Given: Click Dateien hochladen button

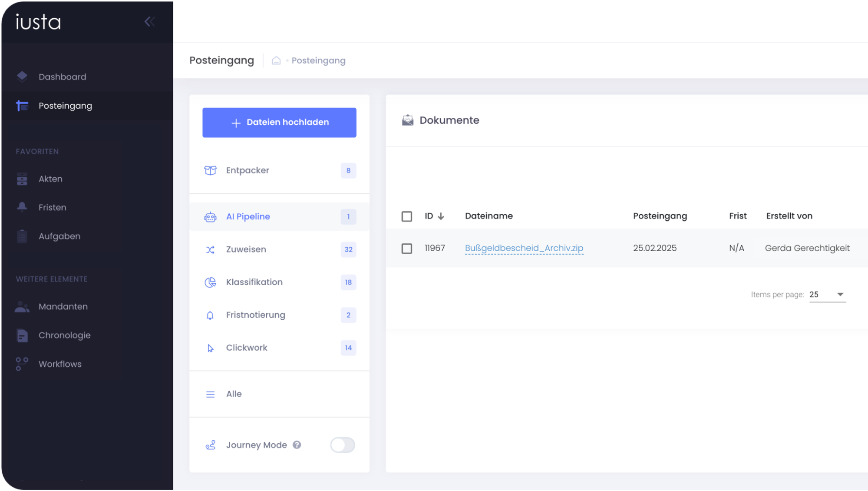Looking at the screenshot, I should 279,123.
